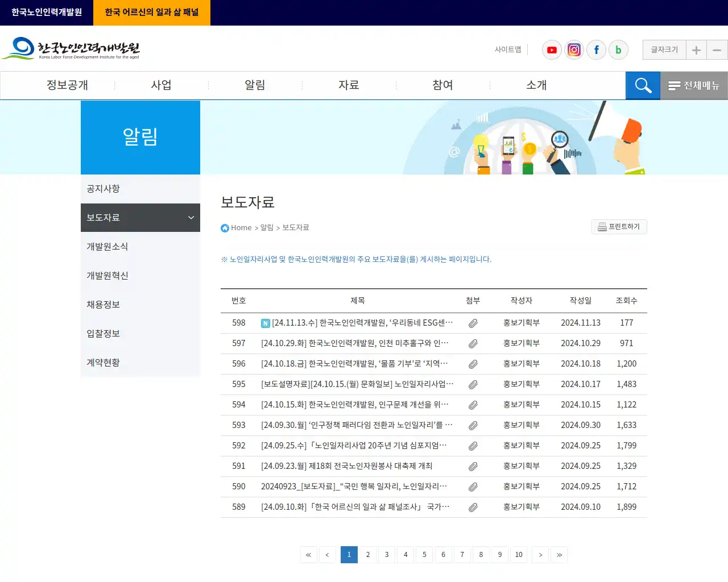The width and height of the screenshot is (728, 582).
Task: Open the 정보공개 main menu
Action: click(67, 85)
